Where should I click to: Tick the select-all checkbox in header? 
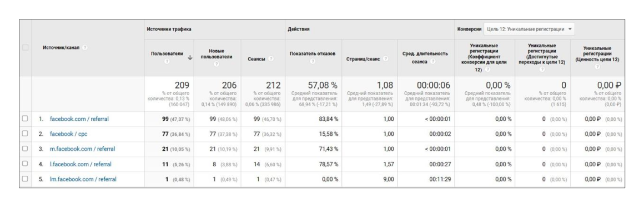[x=25, y=48]
